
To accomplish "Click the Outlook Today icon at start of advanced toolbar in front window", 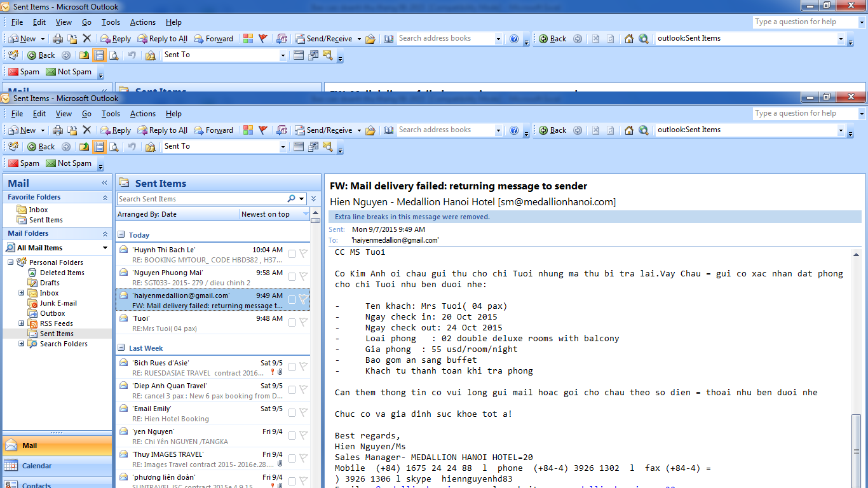I will (13, 147).
